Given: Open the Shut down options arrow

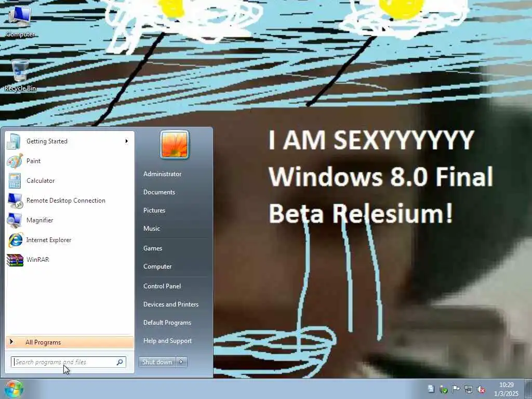Looking at the screenshot, I should tap(181, 362).
